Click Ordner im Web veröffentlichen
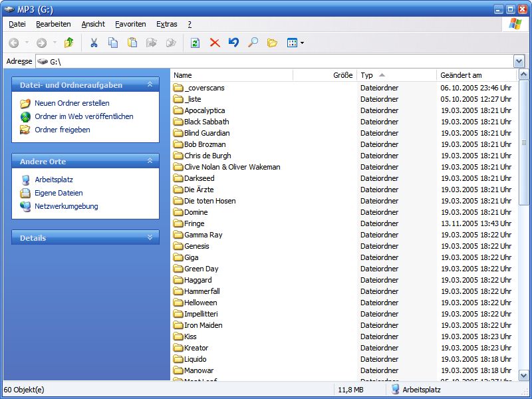Screen dimensions: 532x399 (x=84, y=116)
